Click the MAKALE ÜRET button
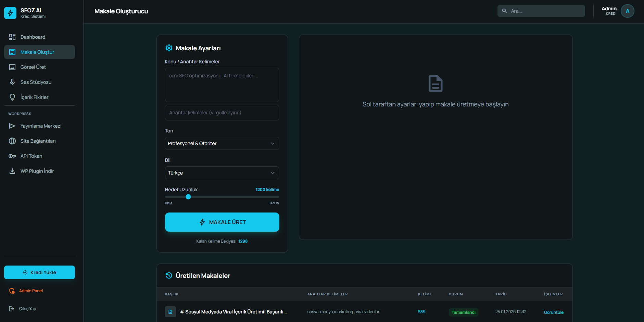Image resolution: width=644 pixels, height=322 pixels. [x=222, y=222]
